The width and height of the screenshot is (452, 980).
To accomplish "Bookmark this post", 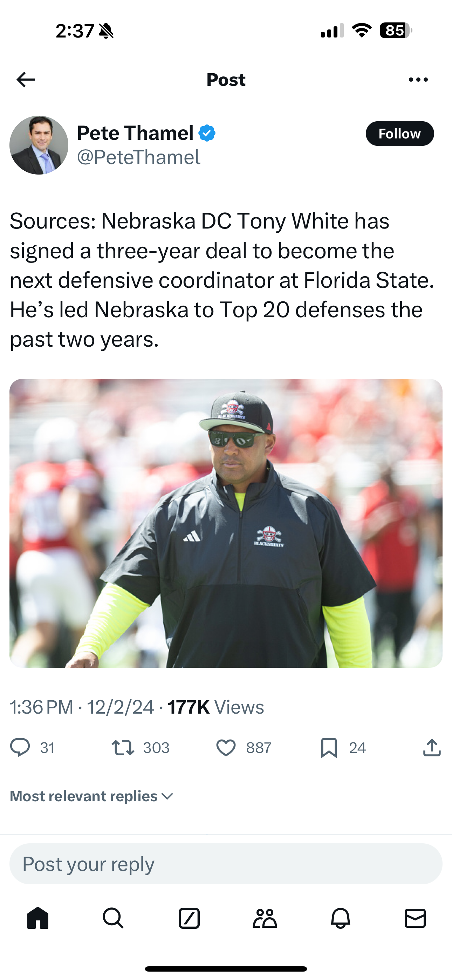I will [329, 747].
